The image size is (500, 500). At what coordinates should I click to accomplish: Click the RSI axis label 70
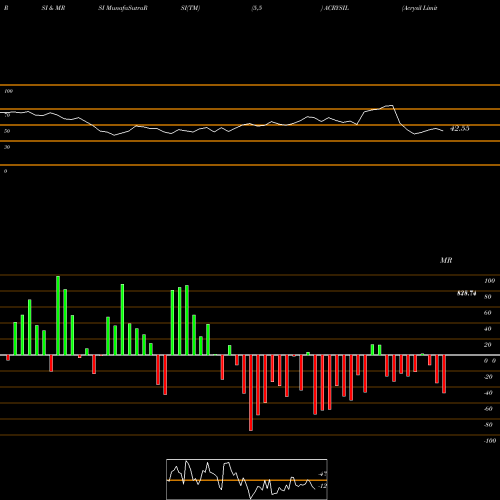[x=7, y=115]
